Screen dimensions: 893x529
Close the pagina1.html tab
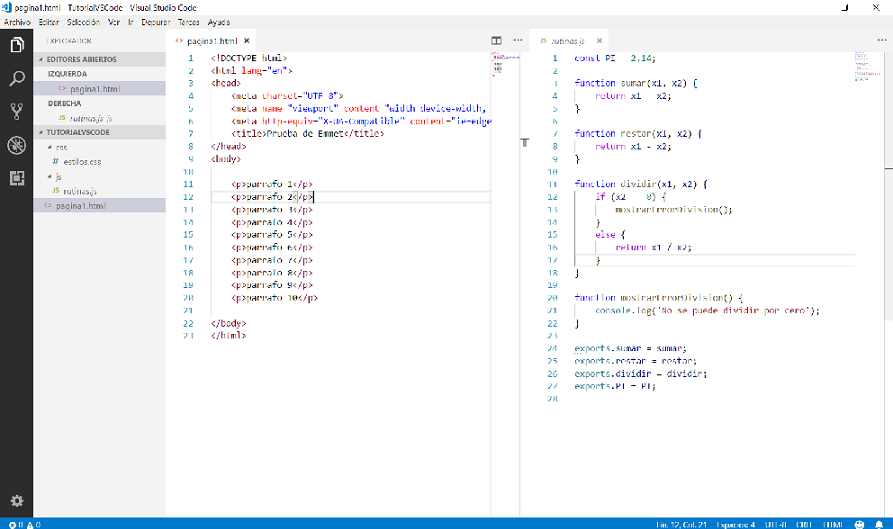(x=247, y=41)
